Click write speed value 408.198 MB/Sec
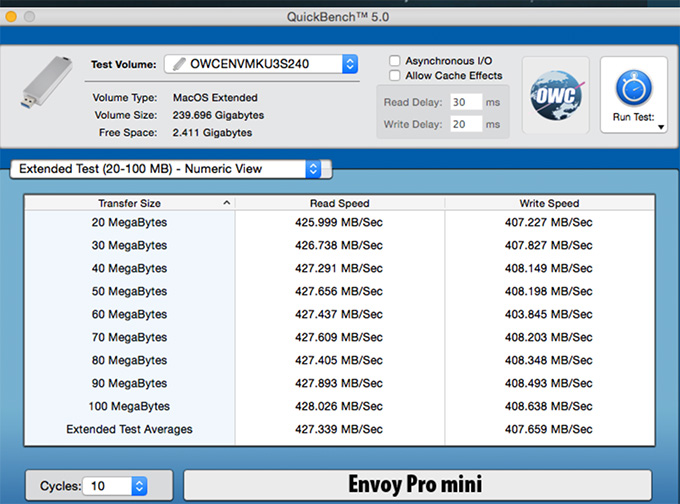The width and height of the screenshot is (680, 504). coord(549,291)
